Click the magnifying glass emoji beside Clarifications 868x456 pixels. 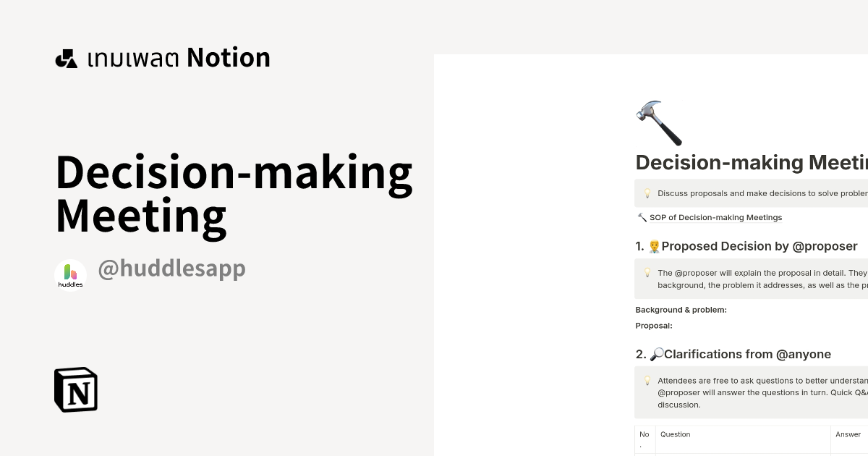657,354
